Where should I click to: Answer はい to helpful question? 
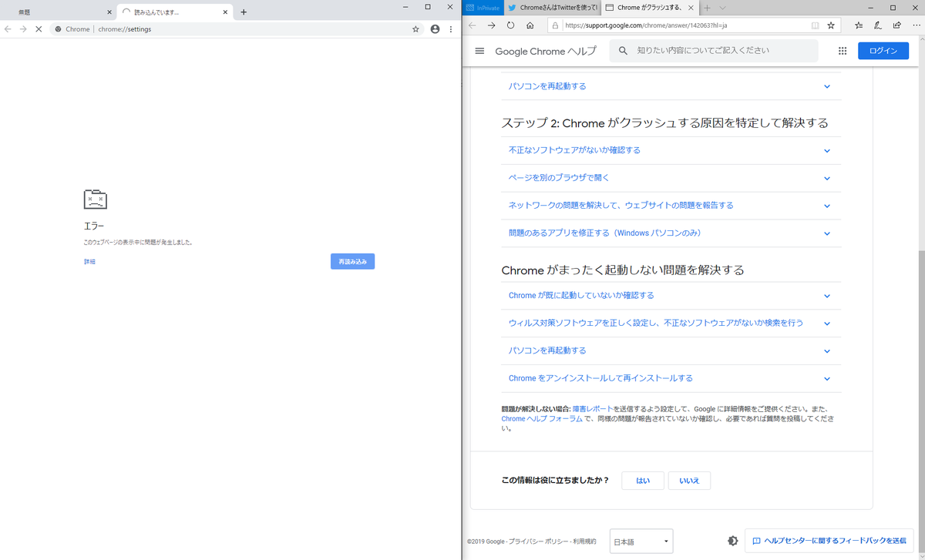point(642,481)
